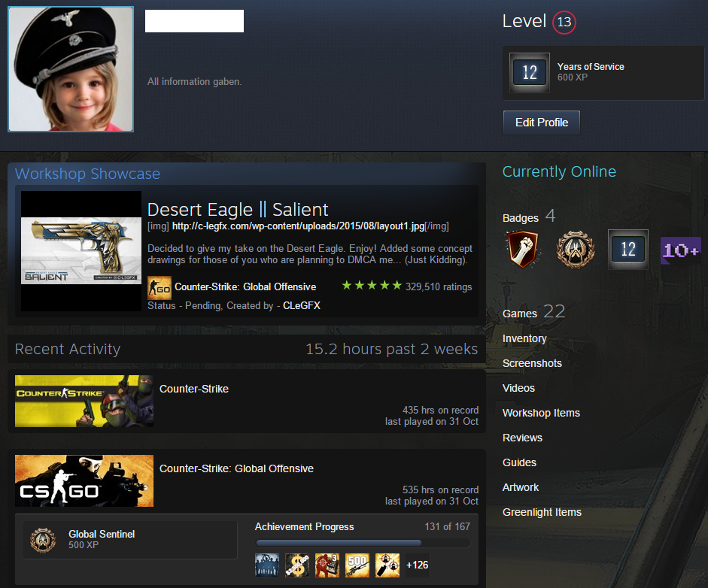
Task: Open the raised fist shield badge
Action: tap(522, 249)
